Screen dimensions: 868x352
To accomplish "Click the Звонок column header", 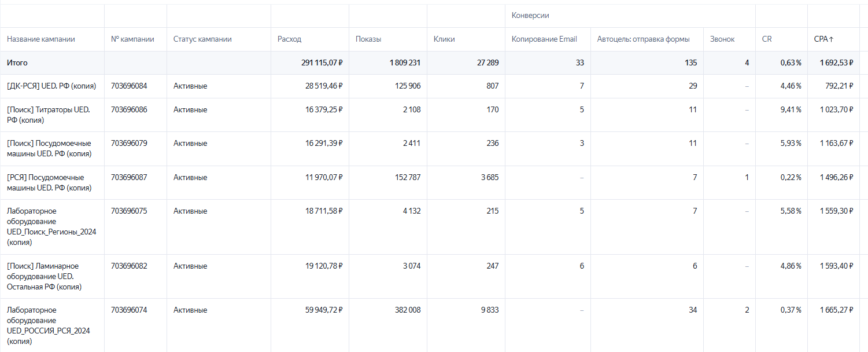I will 722,39.
